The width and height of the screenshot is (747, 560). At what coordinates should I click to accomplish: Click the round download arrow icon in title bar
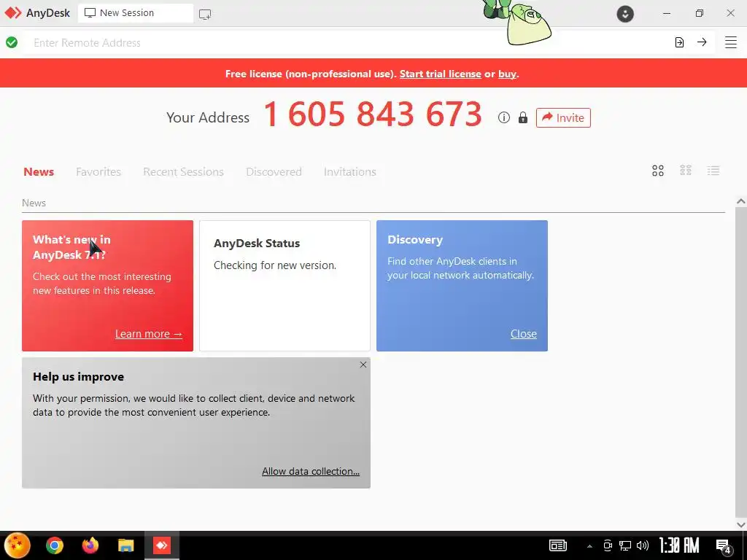[625, 13]
